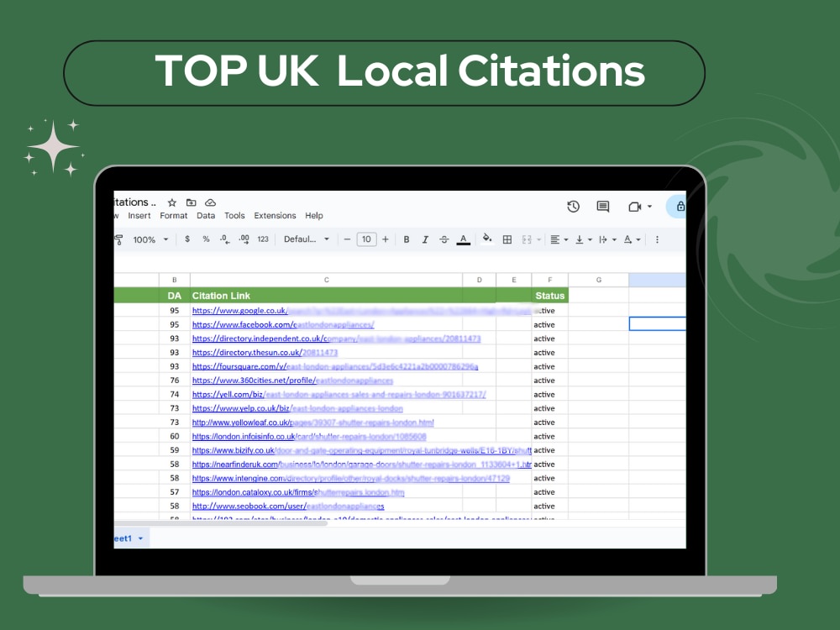Open the Data menu

(x=206, y=215)
